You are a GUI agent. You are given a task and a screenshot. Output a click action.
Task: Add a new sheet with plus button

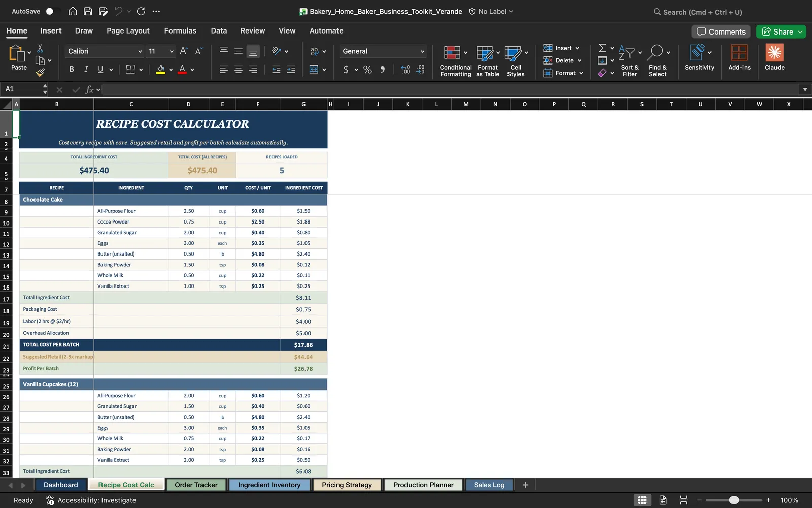coord(525,485)
